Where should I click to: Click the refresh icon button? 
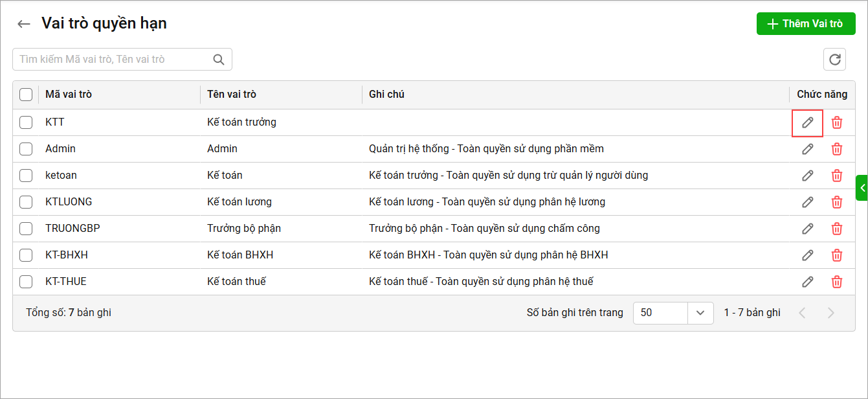click(x=835, y=60)
